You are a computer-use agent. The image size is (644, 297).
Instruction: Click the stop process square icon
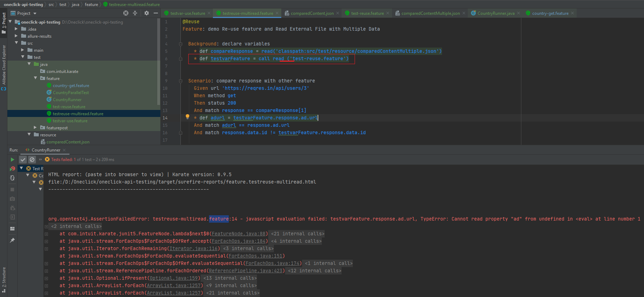point(12,190)
